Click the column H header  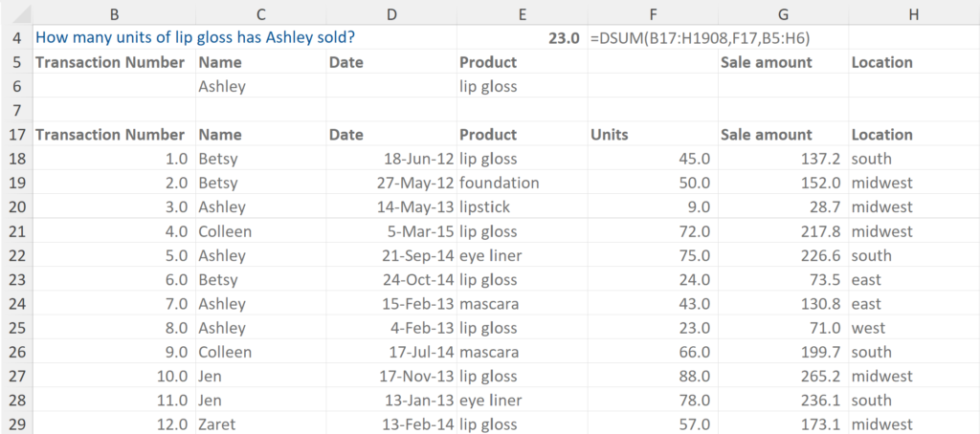pyautogui.click(x=913, y=12)
